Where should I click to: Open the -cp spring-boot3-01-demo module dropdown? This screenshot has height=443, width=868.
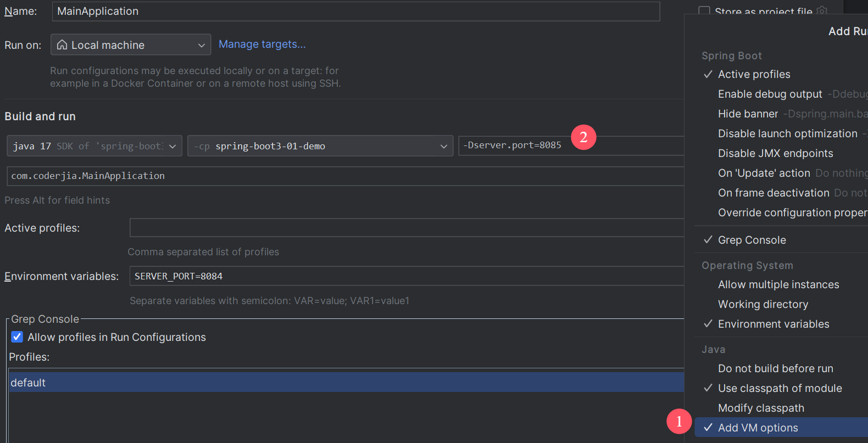(320, 146)
